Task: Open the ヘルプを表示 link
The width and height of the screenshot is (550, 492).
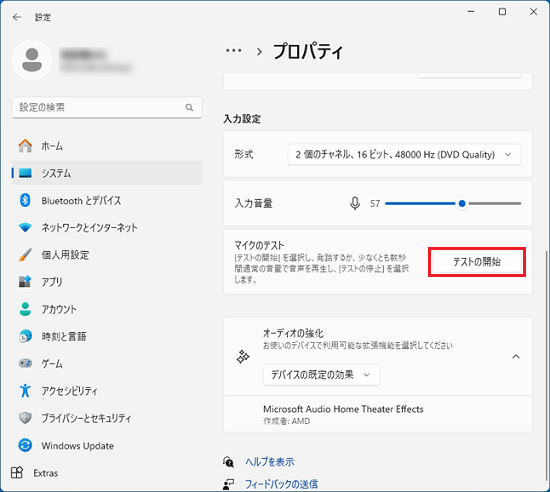Action: 270,462
